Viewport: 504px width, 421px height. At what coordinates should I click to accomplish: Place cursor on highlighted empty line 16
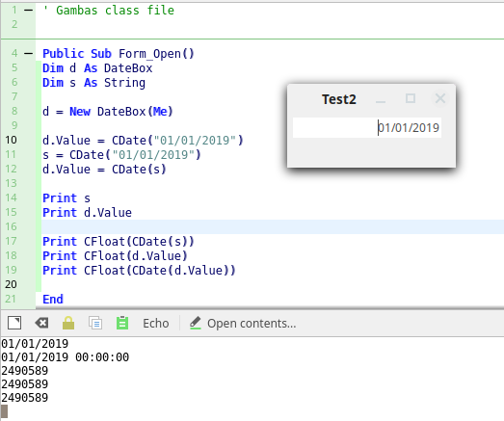coord(273,227)
